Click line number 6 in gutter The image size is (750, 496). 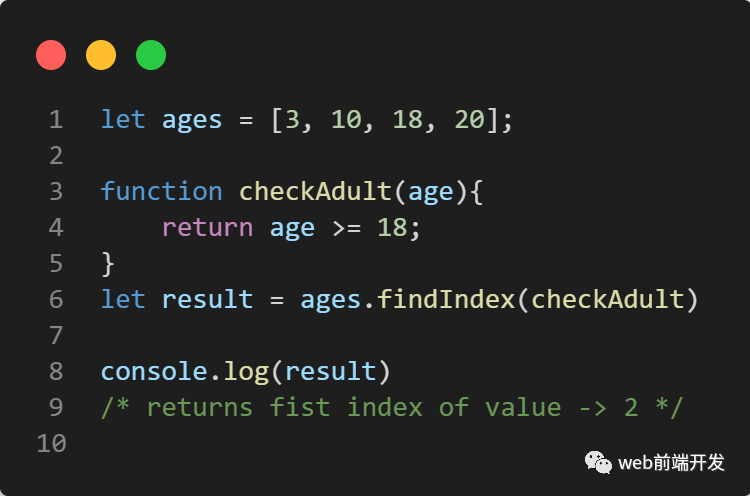[55, 299]
